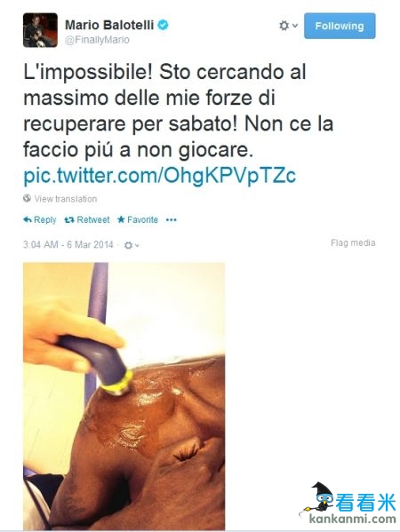Viewport: 400px width, 532px height.
Task: Click View translation
Action: click(x=66, y=199)
